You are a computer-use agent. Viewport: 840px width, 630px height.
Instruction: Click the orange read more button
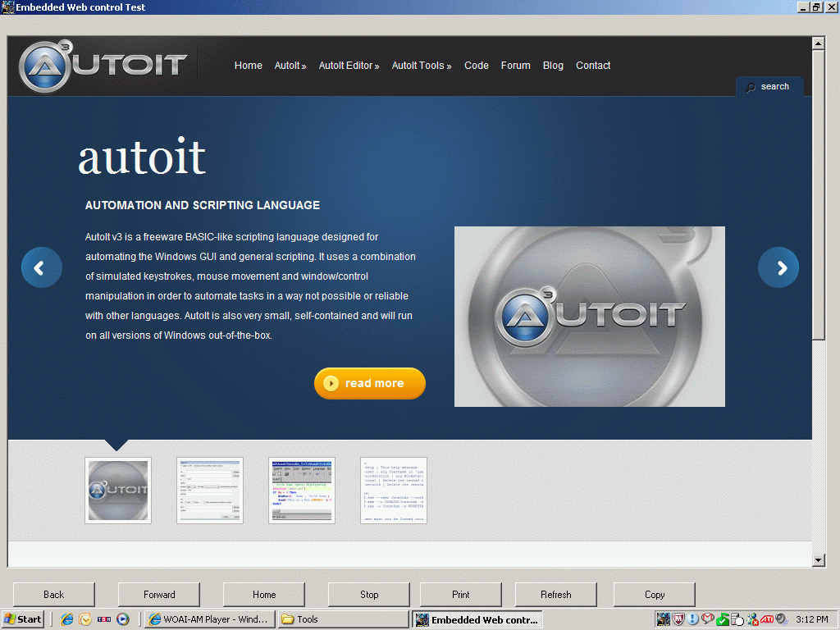click(x=370, y=383)
